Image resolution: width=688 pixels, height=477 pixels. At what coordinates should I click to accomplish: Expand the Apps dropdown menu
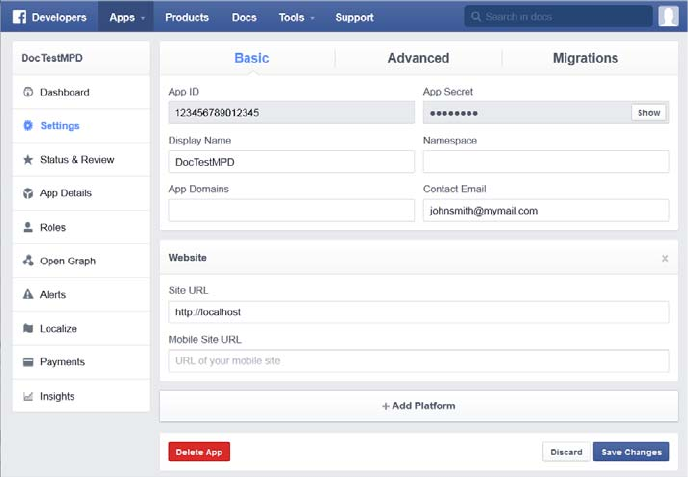click(x=126, y=17)
